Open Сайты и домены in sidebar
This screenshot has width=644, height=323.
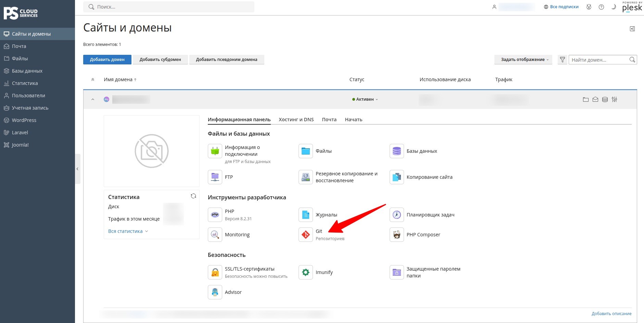37,34
